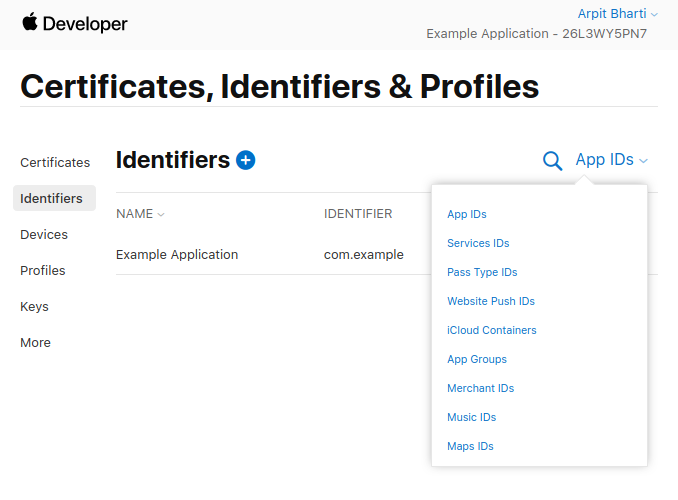678x500 pixels.
Task: Choose App Groups option
Action: (x=477, y=359)
